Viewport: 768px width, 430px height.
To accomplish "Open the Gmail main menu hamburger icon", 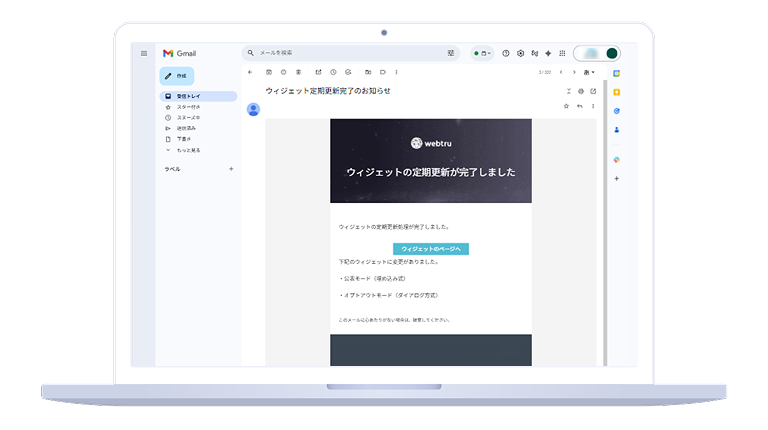I will 144,53.
